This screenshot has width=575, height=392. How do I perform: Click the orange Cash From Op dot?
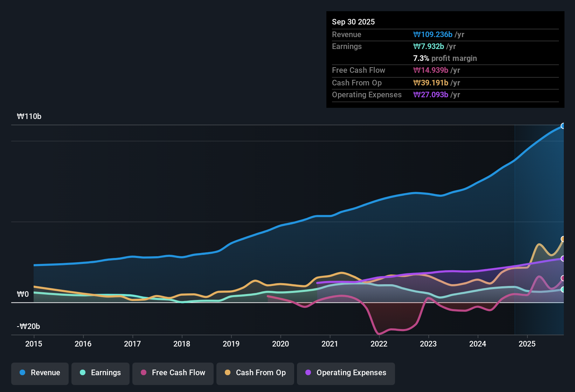227,373
